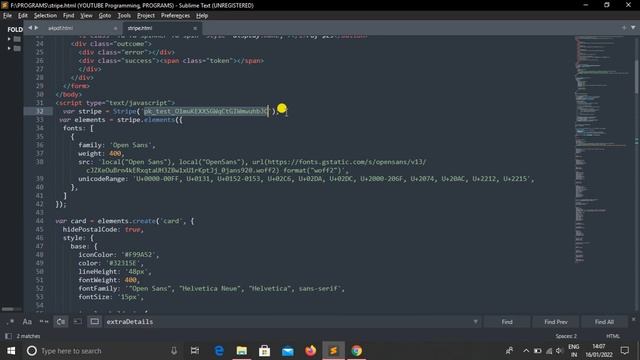Open Mail app from taskbar
Image resolution: width=640 pixels, height=360 pixels.
pos(287,351)
